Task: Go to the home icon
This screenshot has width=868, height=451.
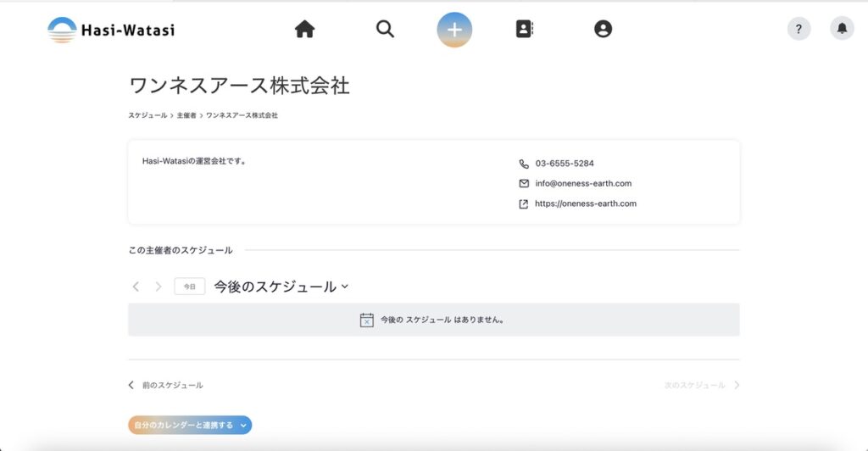Action: pos(304,30)
